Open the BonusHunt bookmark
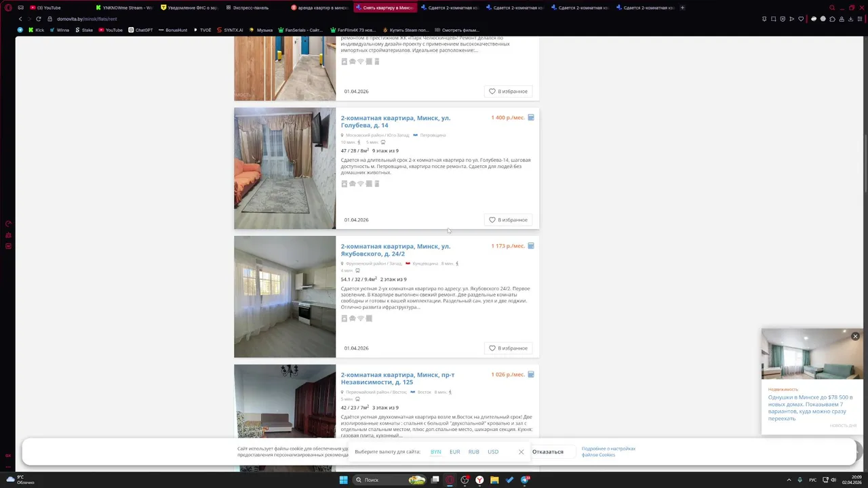Viewport: 868px width, 488px height. click(172, 30)
